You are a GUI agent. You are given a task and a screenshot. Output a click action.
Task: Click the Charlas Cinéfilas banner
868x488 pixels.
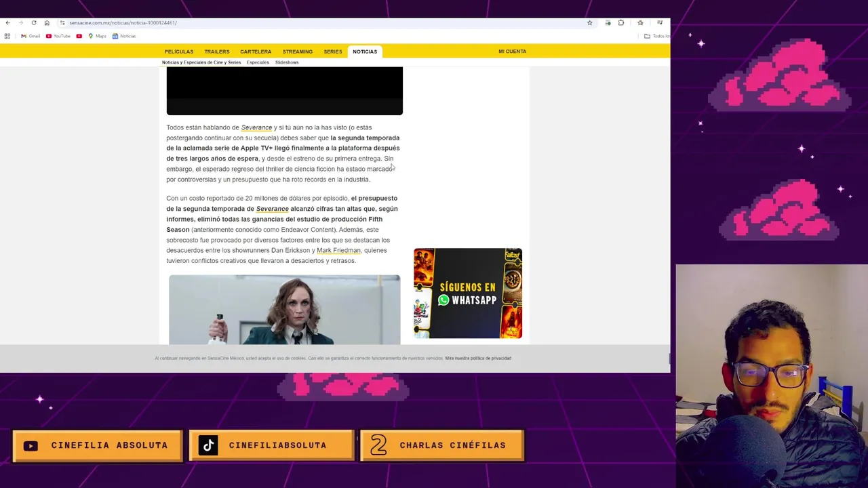point(442,446)
